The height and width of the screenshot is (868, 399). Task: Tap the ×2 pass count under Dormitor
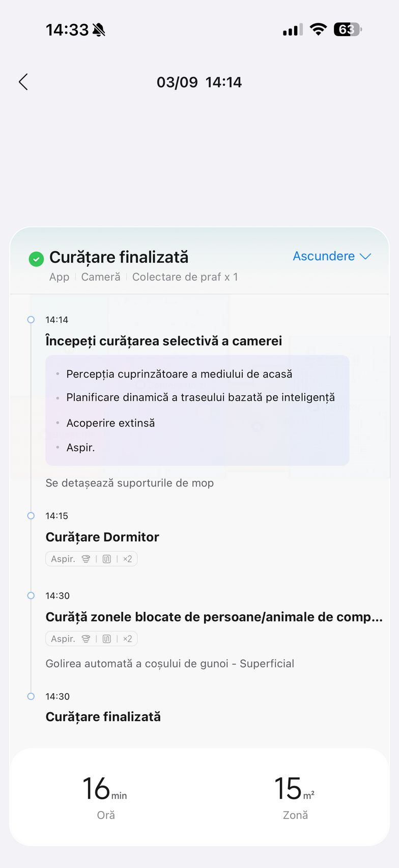[x=127, y=559]
